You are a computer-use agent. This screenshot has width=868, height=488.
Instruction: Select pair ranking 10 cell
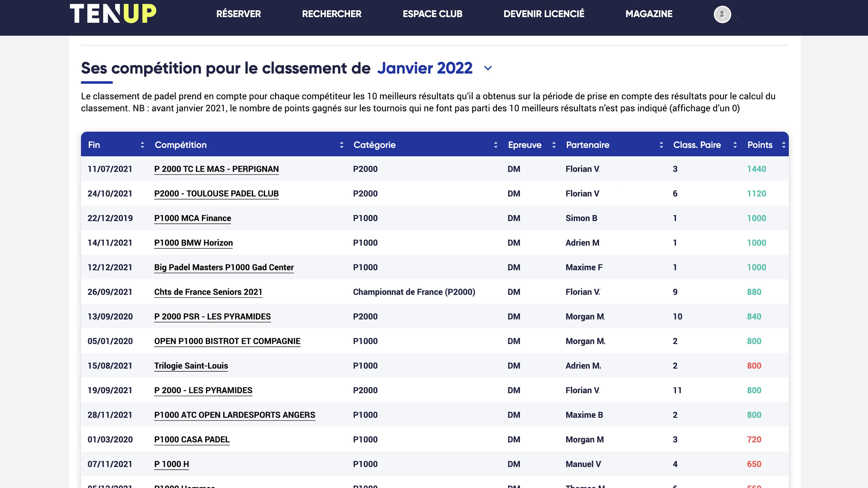678,317
